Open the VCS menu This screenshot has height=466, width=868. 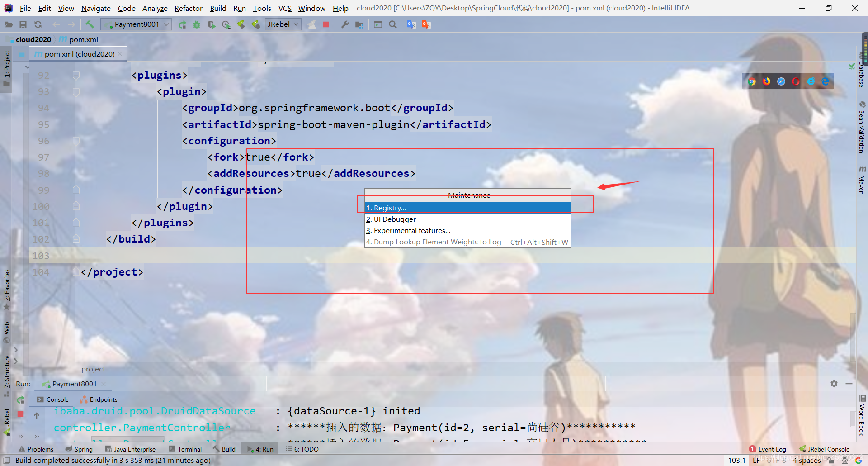click(x=285, y=8)
